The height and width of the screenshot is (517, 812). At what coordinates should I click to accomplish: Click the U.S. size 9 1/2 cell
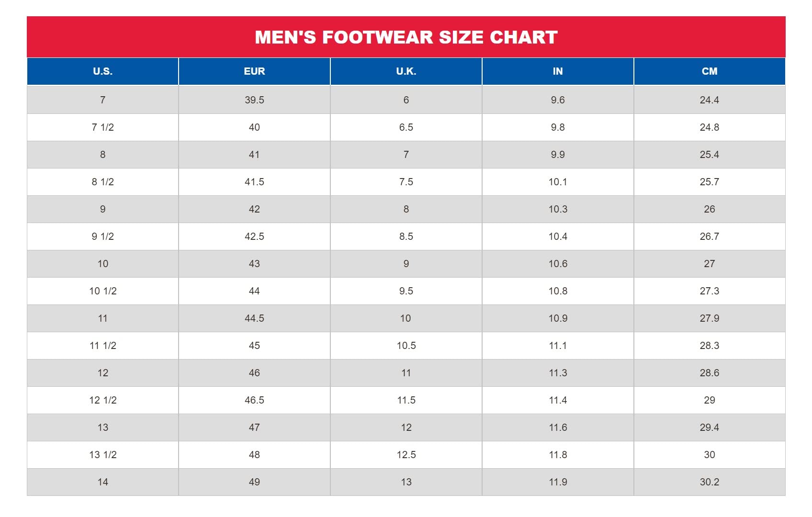click(102, 236)
